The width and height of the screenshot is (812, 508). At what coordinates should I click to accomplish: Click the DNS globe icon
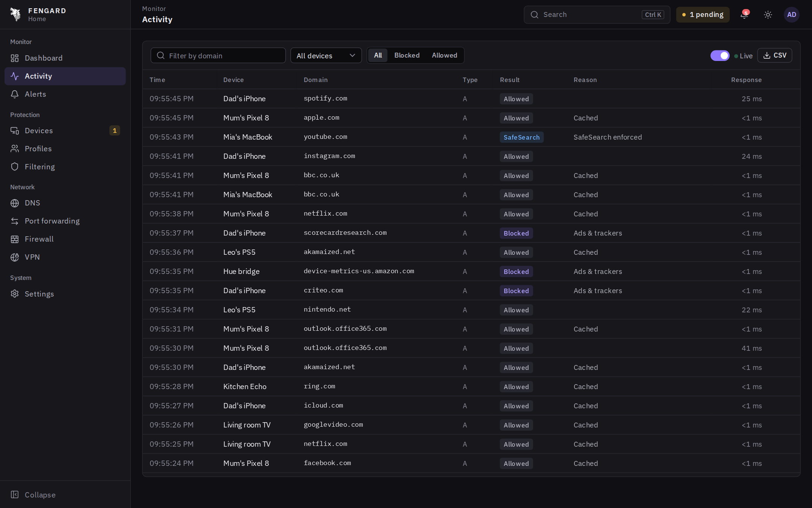tap(15, 203)
